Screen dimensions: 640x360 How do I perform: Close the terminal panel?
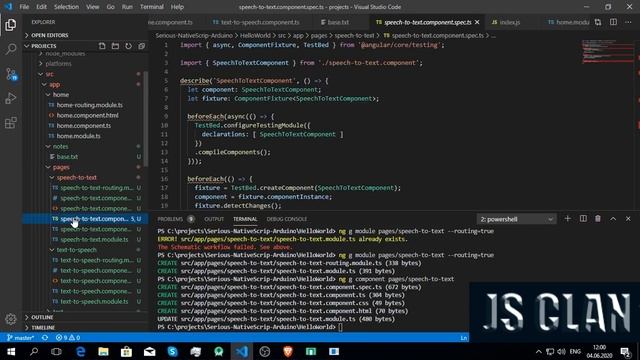click(x=628, y=219)
